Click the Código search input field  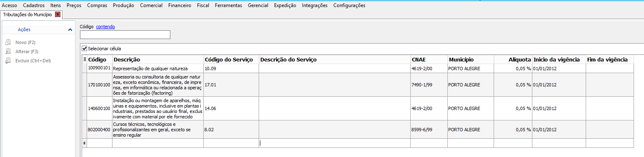(x=125, y=34)
